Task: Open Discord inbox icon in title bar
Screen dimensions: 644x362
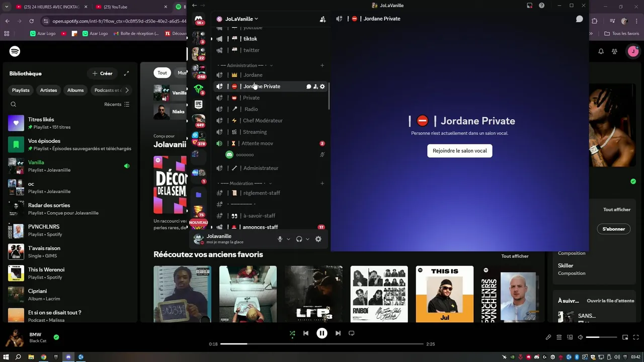Action: [x=529, y=6]
